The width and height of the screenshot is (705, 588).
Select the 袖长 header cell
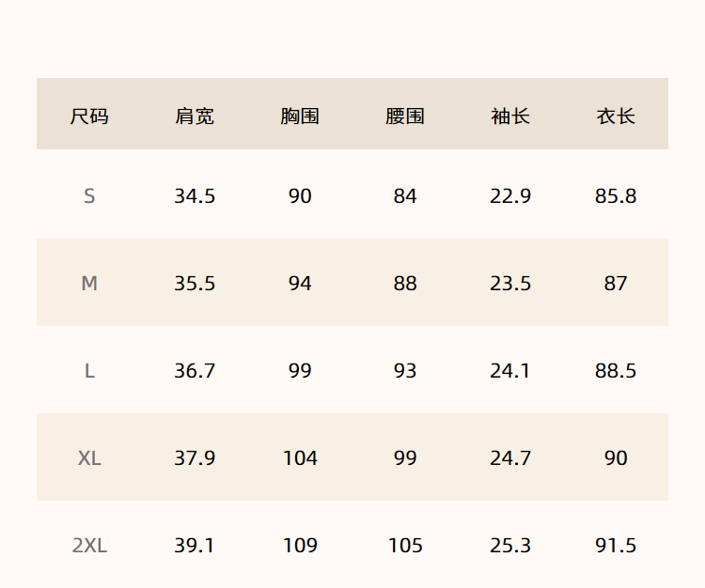point(510,116)
